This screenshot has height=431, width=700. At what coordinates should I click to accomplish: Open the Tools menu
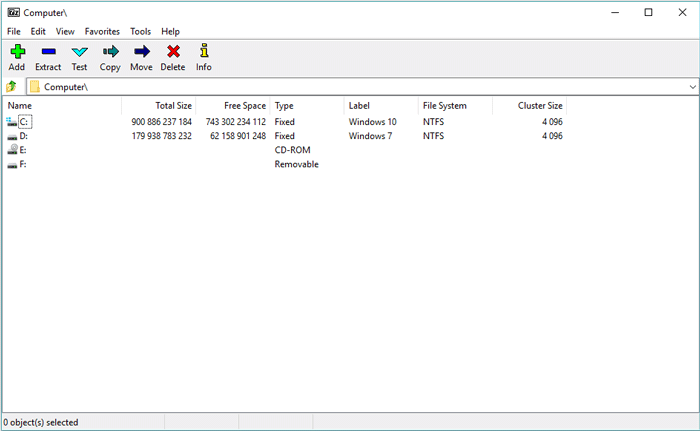pyautogui.click(x=140, y=31)
